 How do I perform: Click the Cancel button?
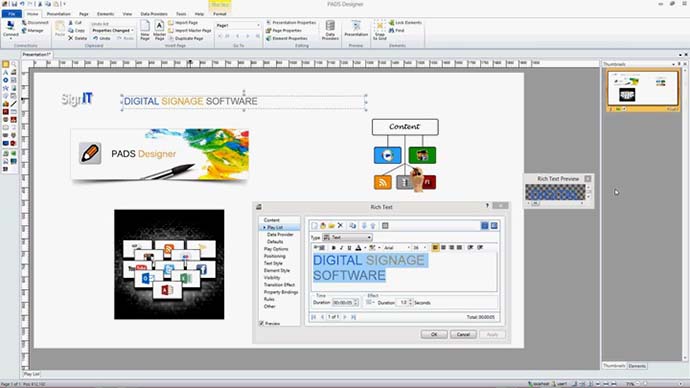point(463,334)
